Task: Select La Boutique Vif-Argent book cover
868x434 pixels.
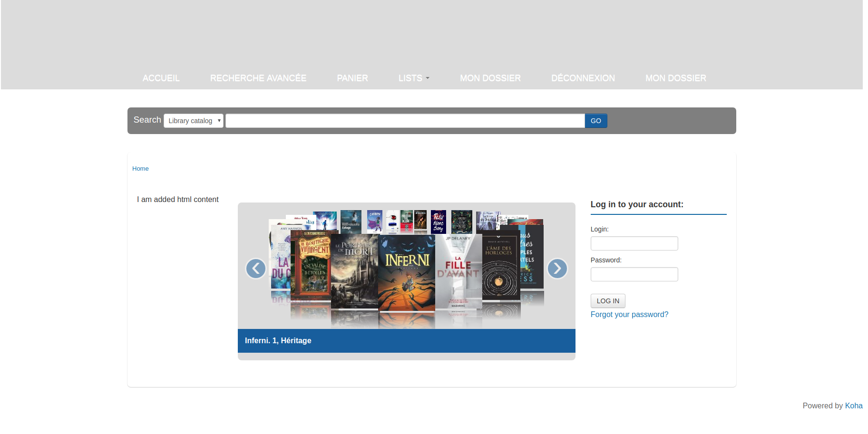Action: (311, 266)
